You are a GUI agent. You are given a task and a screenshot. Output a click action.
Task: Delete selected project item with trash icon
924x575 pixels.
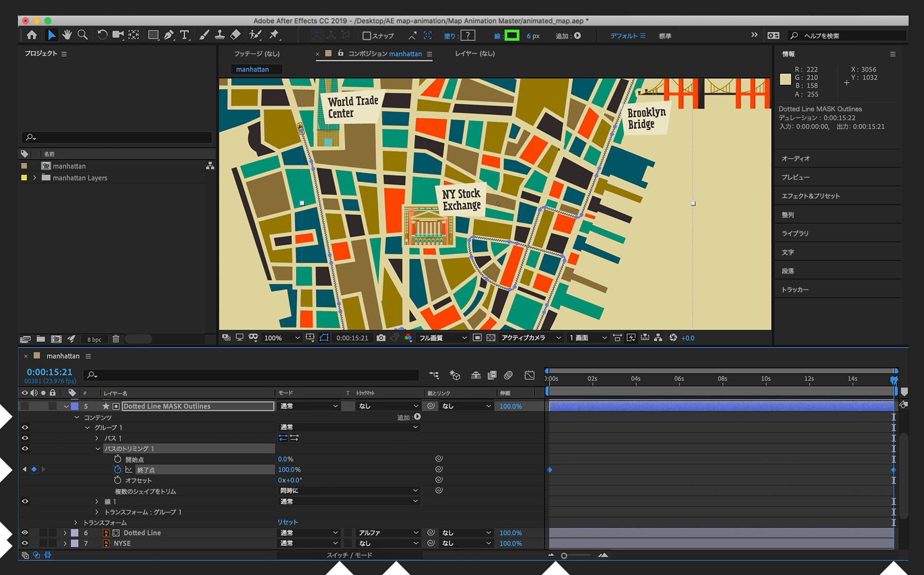click(x=116, y=339)
